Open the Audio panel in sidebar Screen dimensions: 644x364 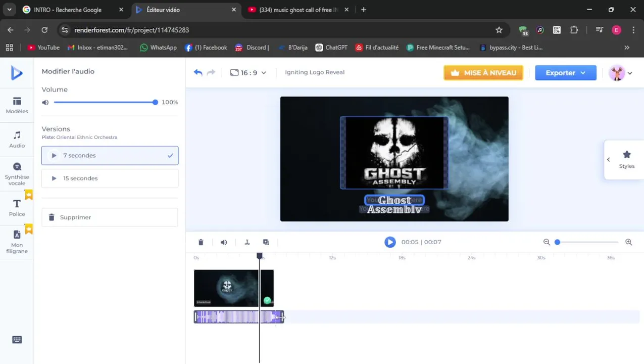tap(17, 140)
